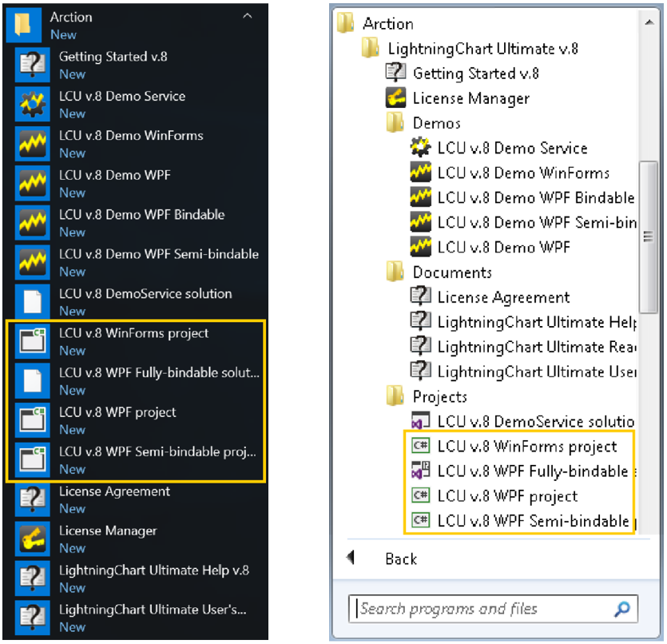The width and height of the screenshot is (667, 644).
Task: Collapse the Demos folder in white menu
Action: click(423, 123)
